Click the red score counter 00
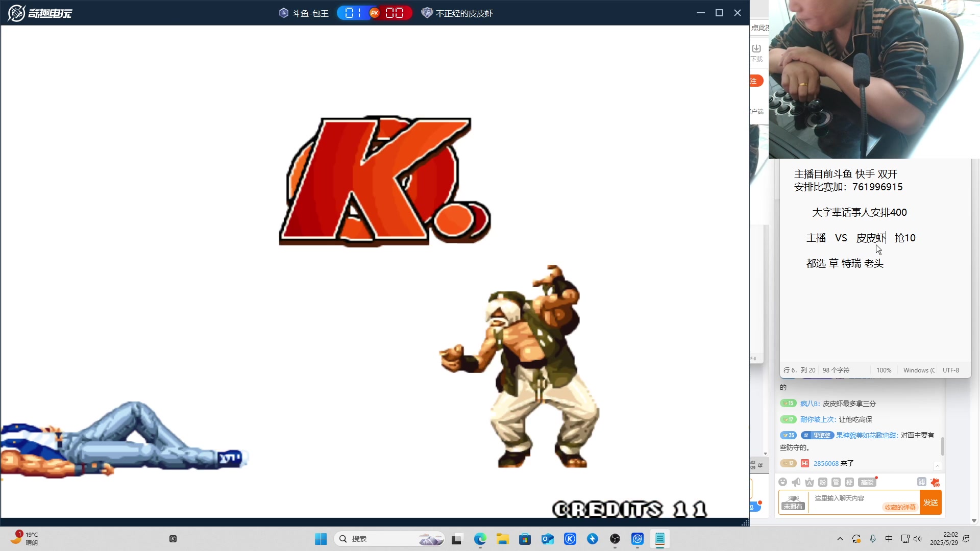This screenshot has width=980, height=551. click(395, 13)
